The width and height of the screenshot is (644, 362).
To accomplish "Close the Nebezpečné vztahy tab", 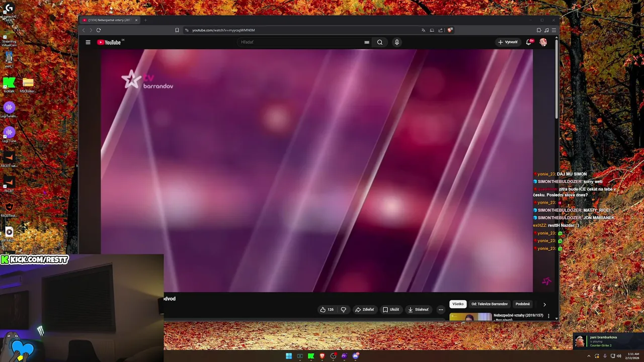I will point(136,20).
